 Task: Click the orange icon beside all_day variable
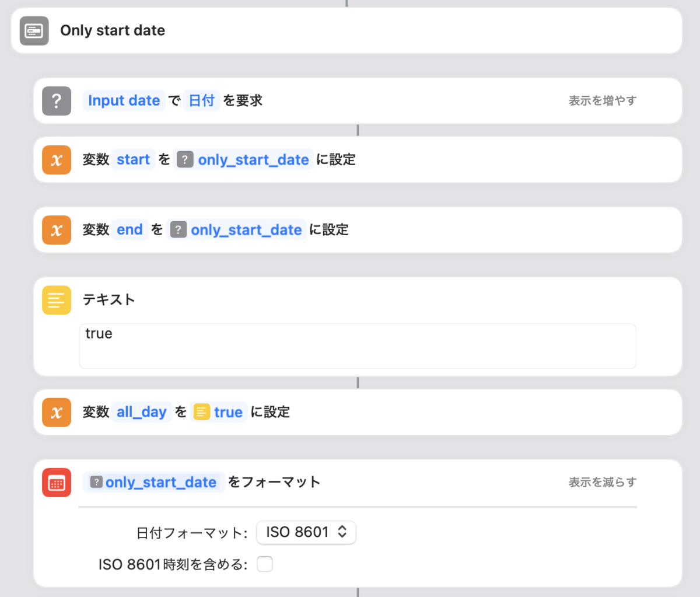click(55, 411)
